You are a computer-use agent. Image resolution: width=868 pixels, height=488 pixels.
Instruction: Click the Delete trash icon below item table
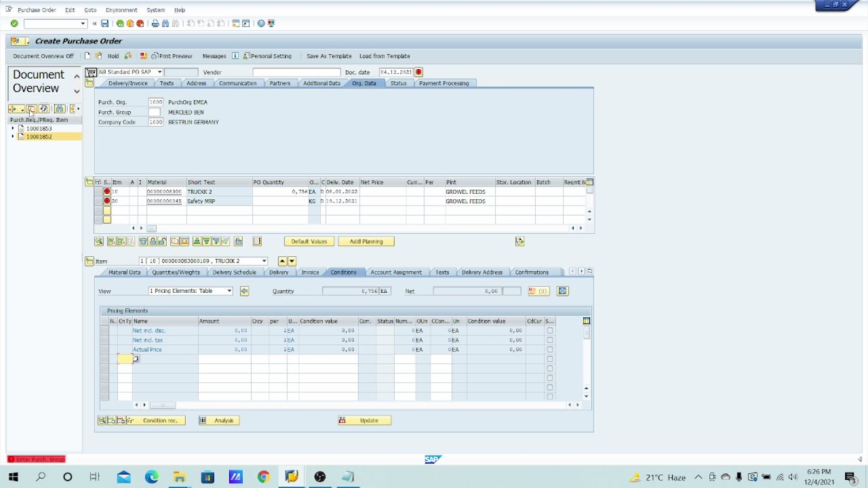point(143,241)
